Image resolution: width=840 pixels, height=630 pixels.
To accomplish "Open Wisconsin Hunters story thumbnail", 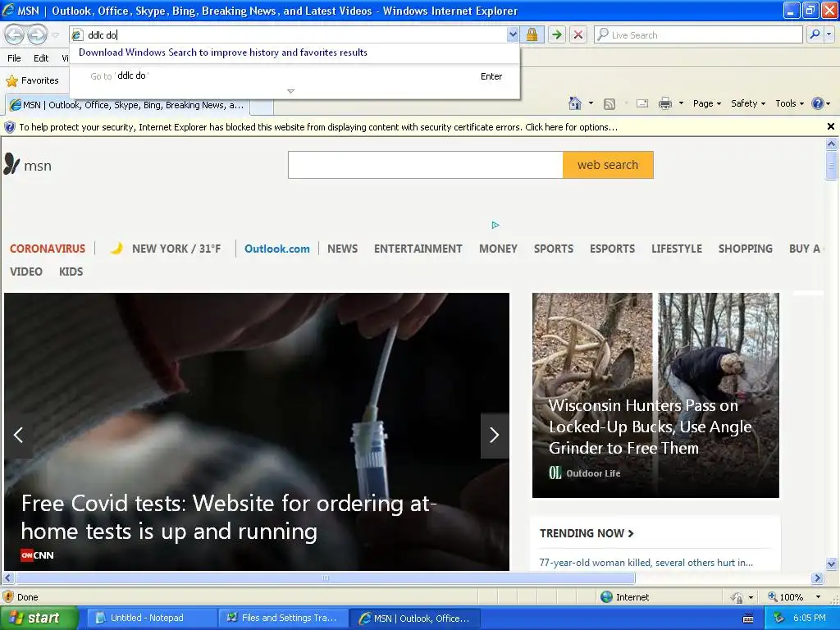I will [x=655, y=395].
